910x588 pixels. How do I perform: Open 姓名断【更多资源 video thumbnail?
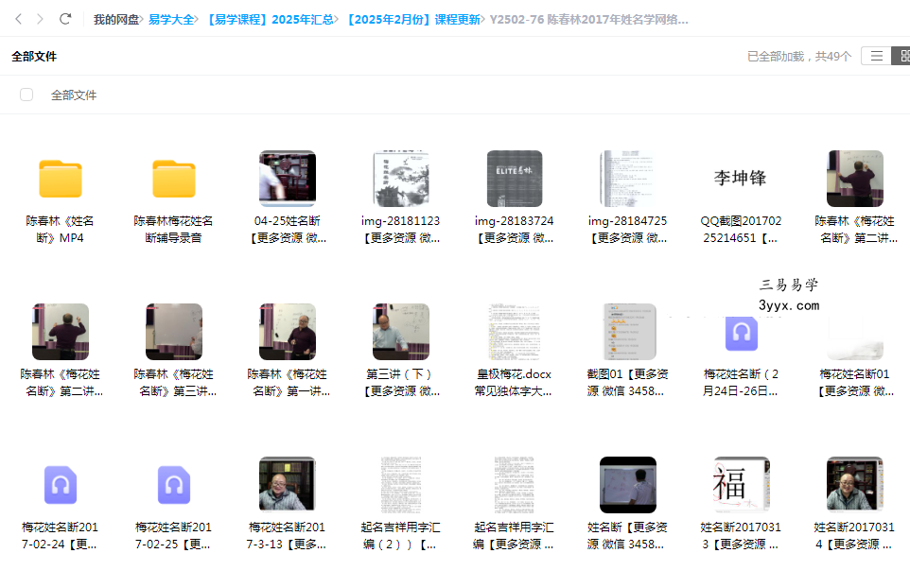pos(628,485)
